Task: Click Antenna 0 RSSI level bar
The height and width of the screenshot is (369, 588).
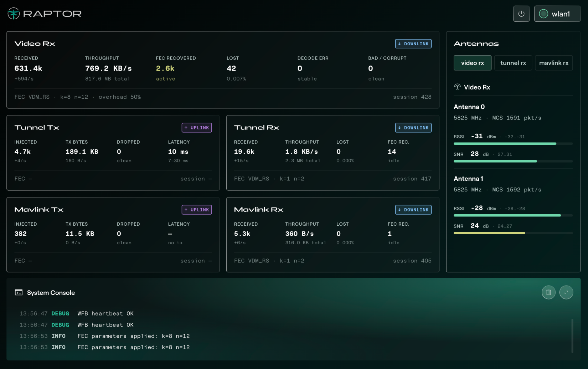Action: [x=513, y=144]
